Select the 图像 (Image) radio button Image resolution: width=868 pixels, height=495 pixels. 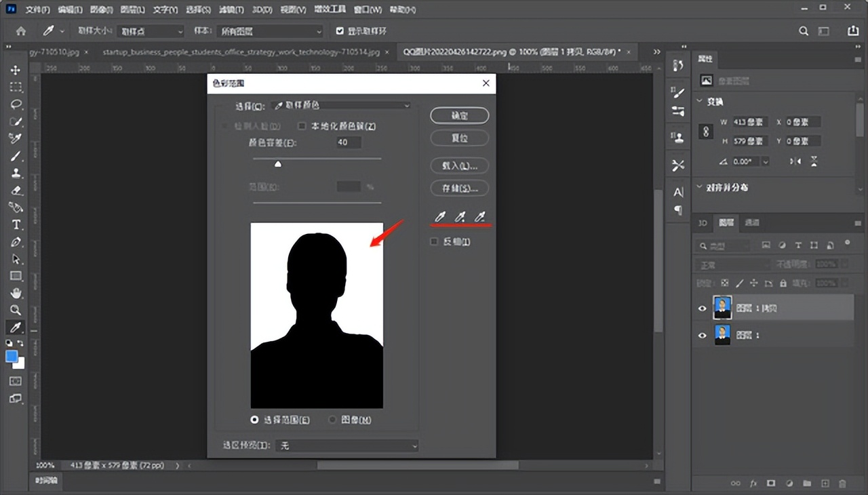332,419
